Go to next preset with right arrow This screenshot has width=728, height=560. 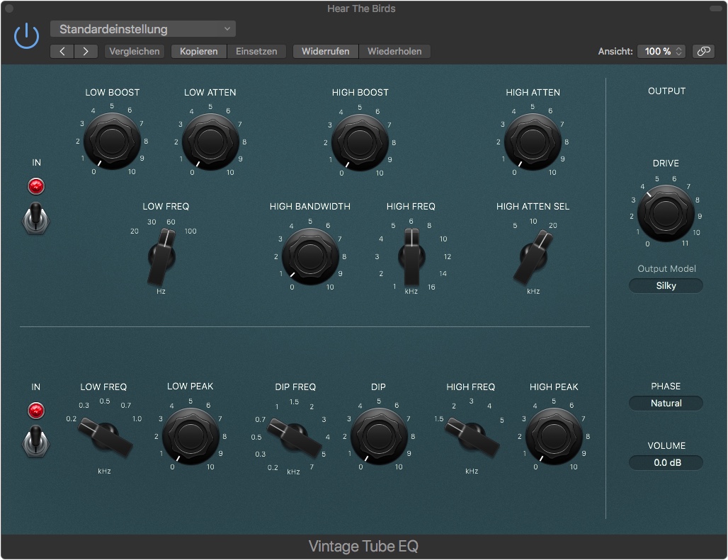pyautogui.click(x=86, y=52)
